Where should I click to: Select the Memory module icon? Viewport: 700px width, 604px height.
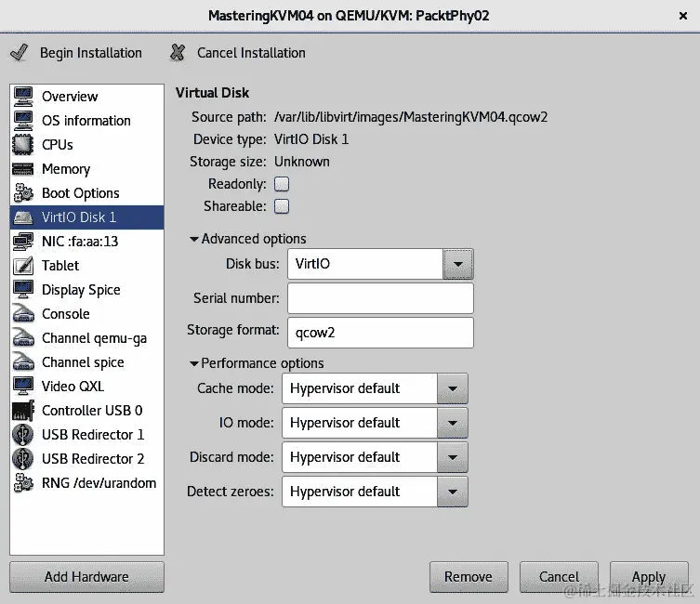click(x=23, y=169)
